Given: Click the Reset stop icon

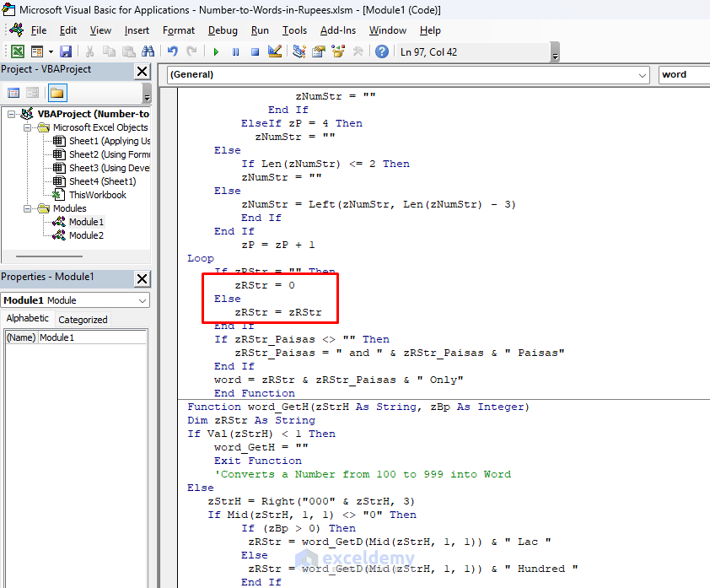Looking at the screenshot, I should pyautogui.click(x=255, y=52).
